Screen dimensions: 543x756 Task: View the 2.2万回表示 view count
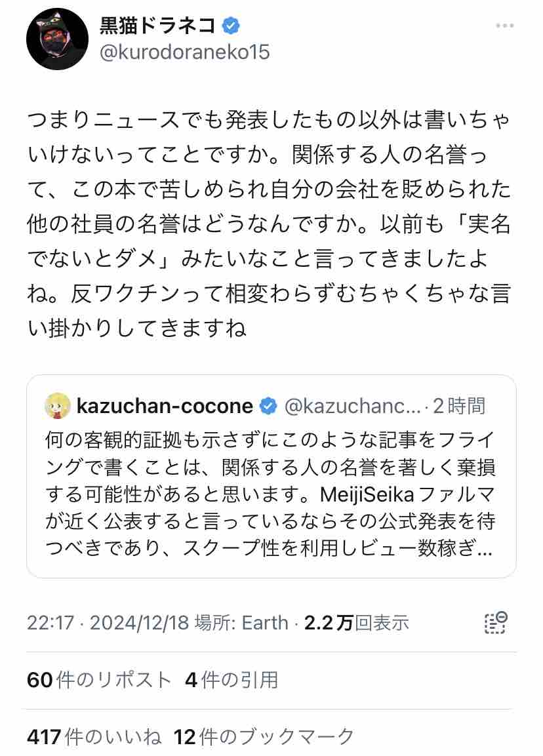[x=356, y=622]
